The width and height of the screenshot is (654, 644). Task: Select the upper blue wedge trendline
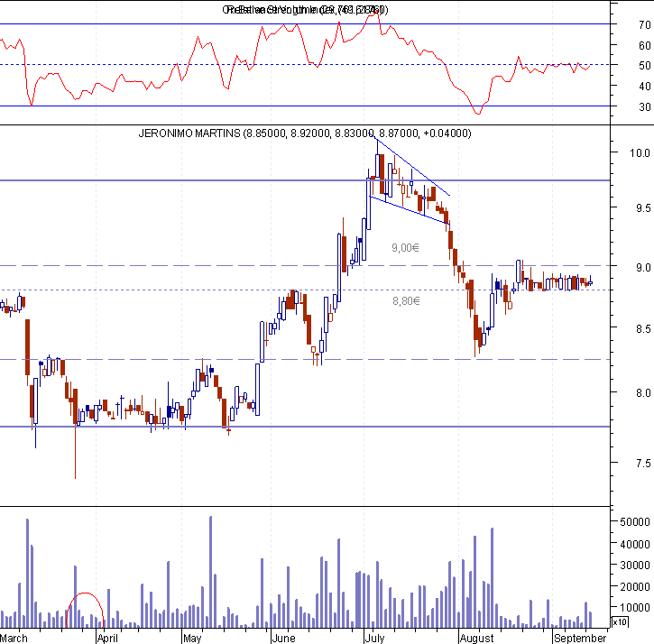pyautogui.click(x=410, y=166)
